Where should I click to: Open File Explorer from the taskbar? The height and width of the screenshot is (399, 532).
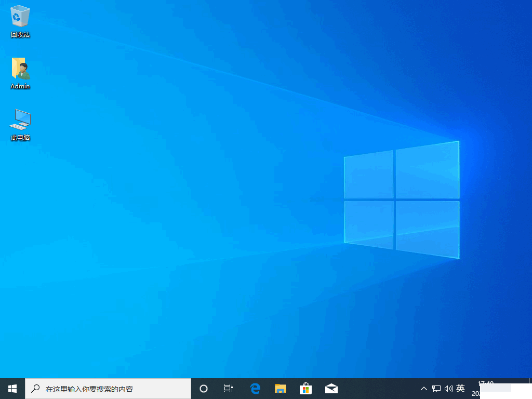tap(281, 389)
